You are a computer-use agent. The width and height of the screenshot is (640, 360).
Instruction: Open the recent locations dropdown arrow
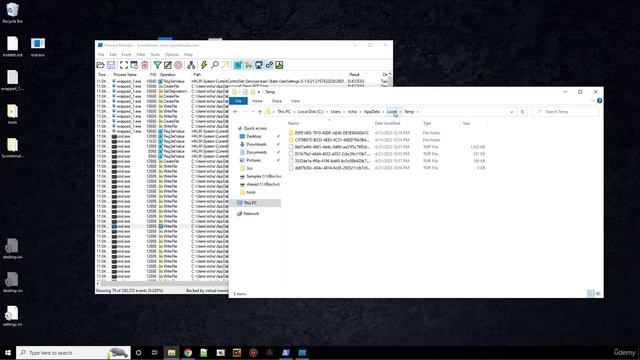coord(253,112)
